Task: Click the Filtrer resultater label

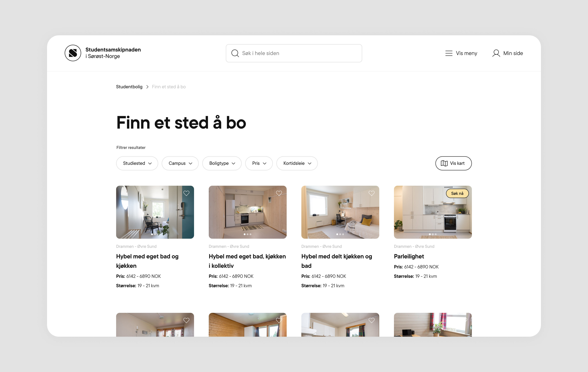Action: pyautogui.click(x=131, y=148)
